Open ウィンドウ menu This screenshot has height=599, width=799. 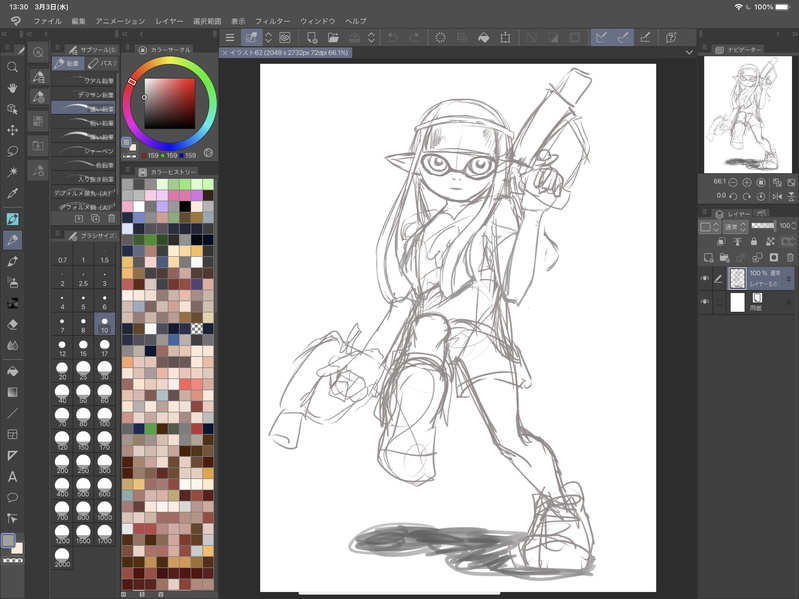click(x=317, y=21)
